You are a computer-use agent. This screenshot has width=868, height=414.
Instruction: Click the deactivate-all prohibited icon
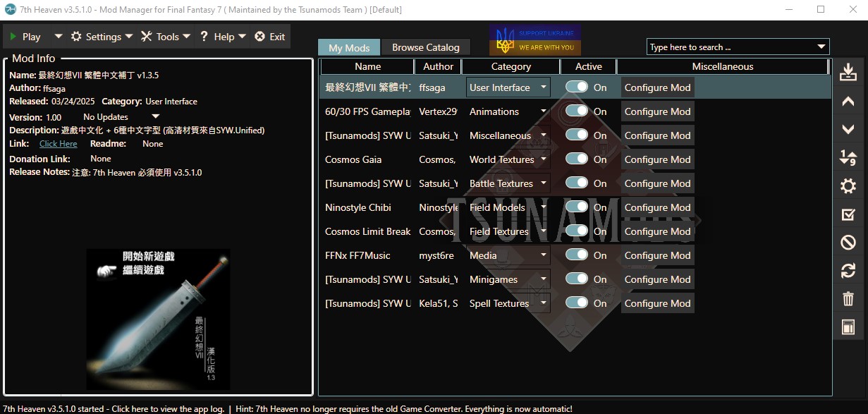click(x=848, y=243)
